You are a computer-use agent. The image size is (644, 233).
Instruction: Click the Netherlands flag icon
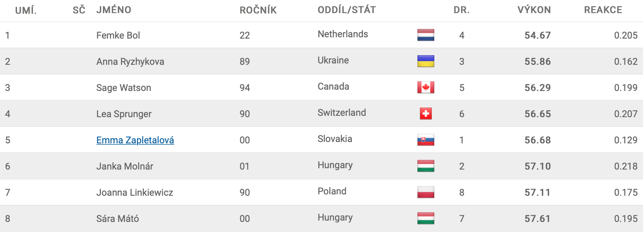pyautogui.click(x=426, y=35)
